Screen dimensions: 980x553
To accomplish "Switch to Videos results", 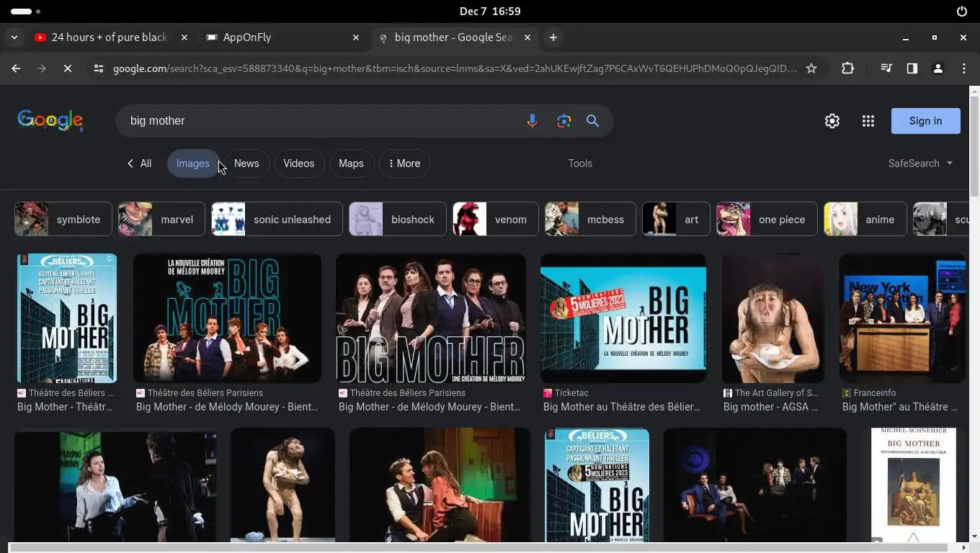I will 298,163.
